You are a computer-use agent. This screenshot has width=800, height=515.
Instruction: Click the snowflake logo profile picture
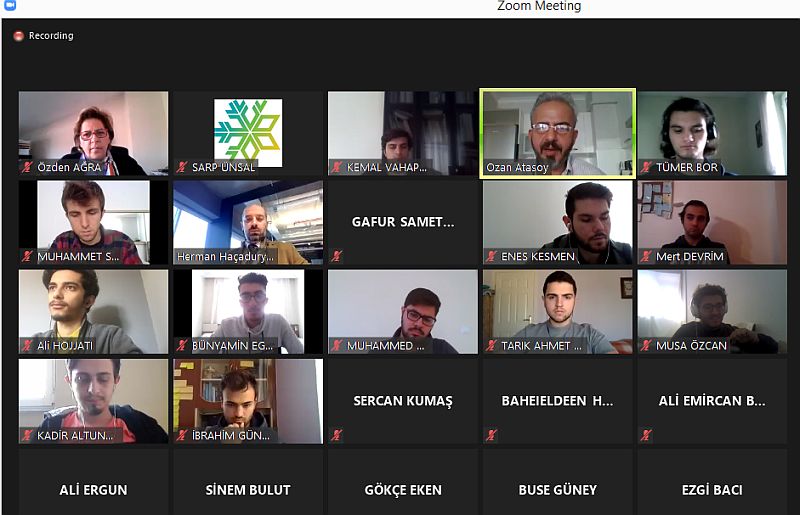tap(248, 133)
